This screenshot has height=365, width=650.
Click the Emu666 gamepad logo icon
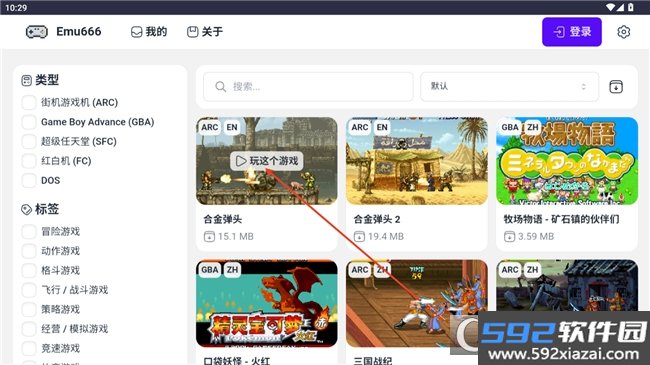pyautogui.click(x=36, y=32)
